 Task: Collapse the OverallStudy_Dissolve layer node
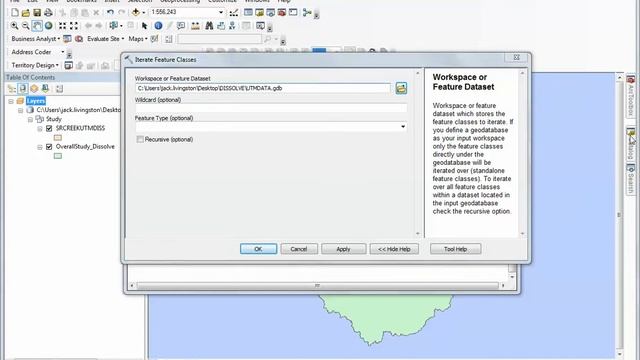tap(40, 147)
